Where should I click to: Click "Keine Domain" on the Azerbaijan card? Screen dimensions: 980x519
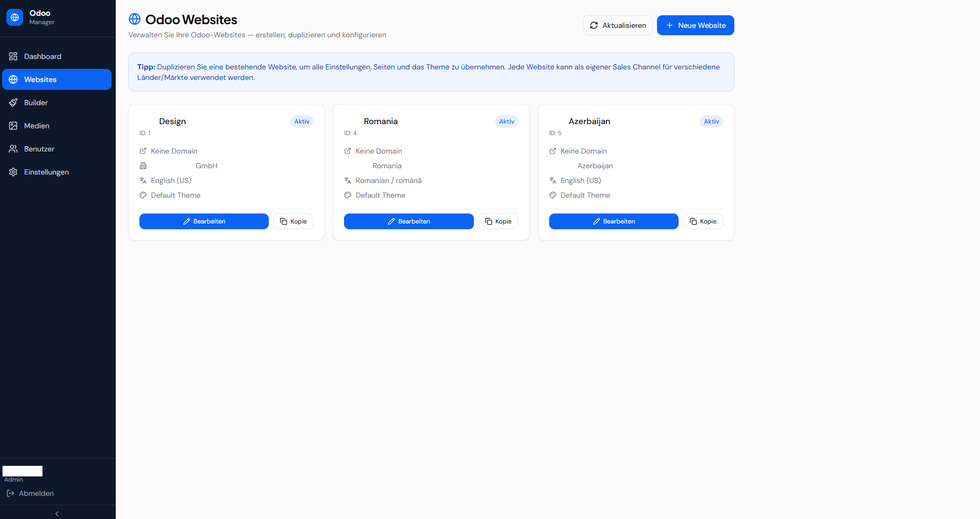584,151
